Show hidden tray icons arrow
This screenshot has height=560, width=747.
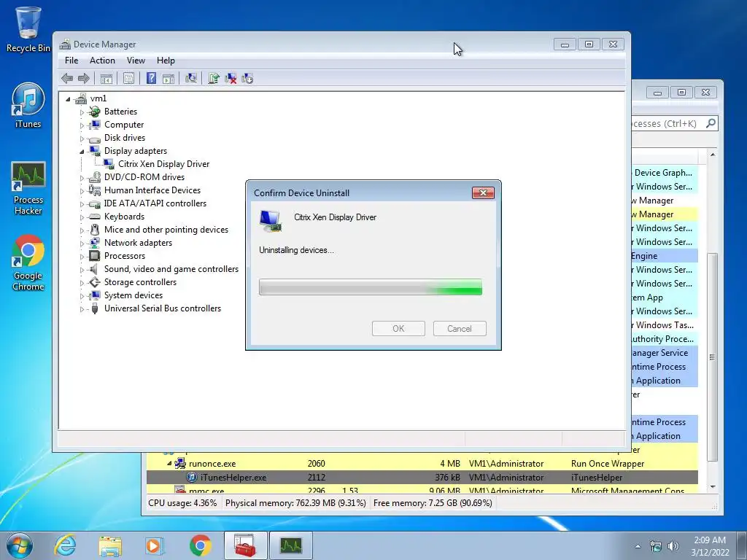point(638,546)
